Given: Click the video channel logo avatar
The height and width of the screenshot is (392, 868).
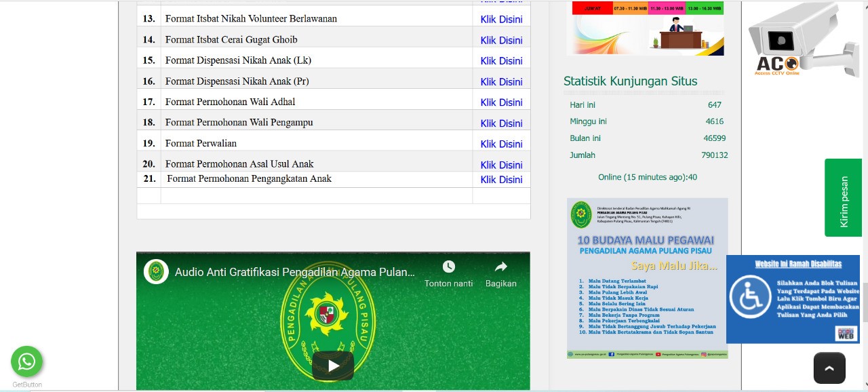Looking at the screenshot, I should [156, 272].
